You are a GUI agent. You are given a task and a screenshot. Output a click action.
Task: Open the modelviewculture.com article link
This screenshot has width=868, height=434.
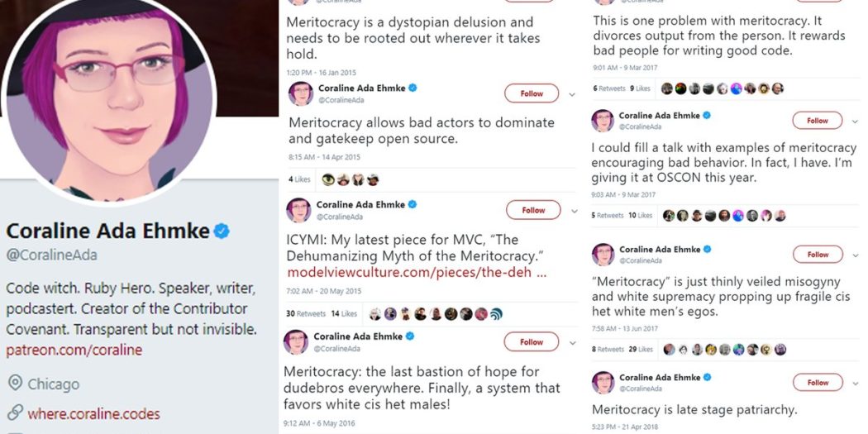[x=416, y=271]
